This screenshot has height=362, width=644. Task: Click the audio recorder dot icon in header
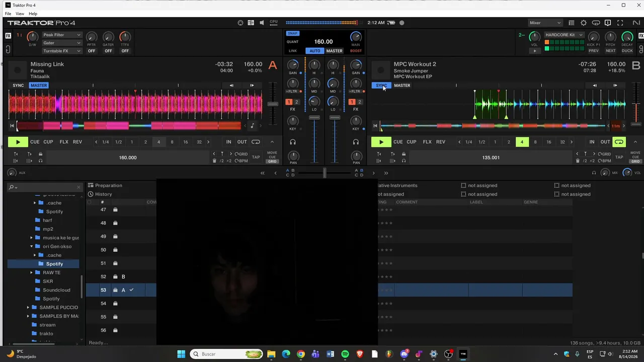(x=401, y=23)
